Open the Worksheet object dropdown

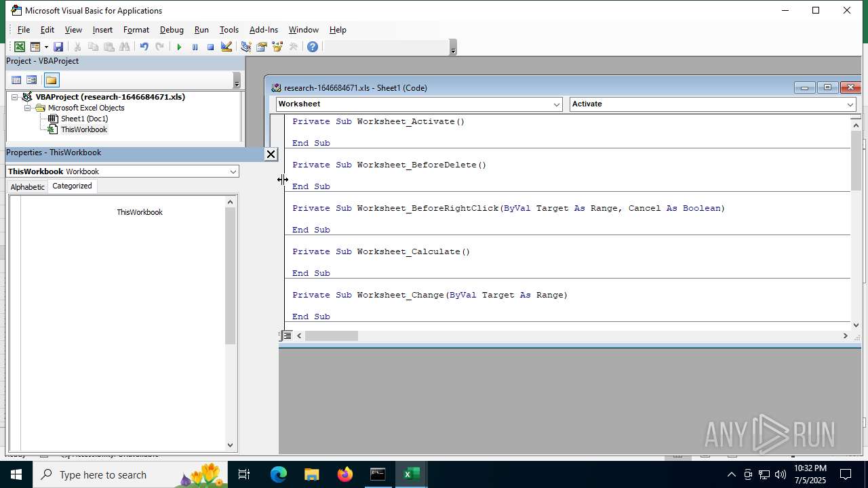557,104
